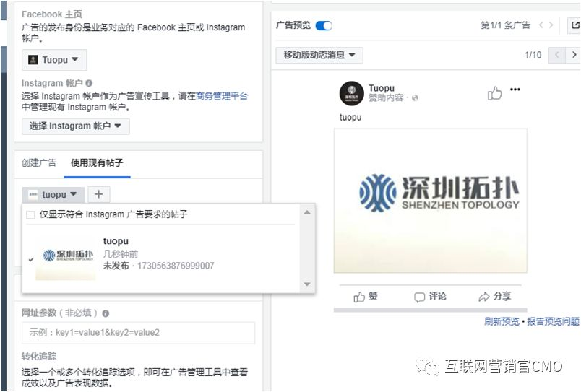This screenshot has height=392, width=581.
Task: Click the 分享 share button in preview
Action: coord(495,297)
